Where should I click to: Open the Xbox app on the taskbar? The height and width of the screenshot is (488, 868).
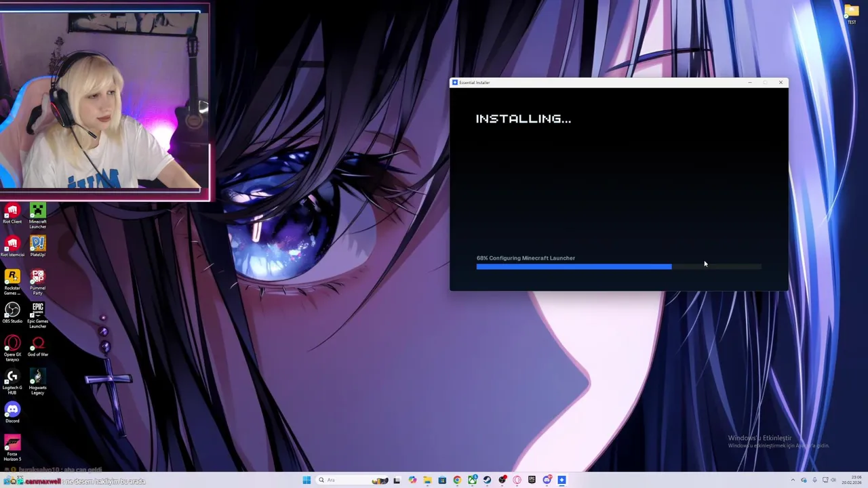[472, 480]
